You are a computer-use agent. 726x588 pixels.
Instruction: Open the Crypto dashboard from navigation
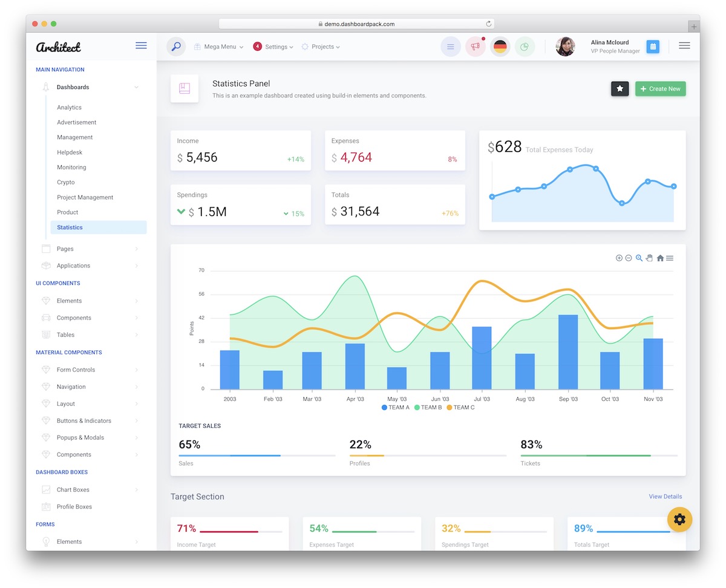pyautogui.click(x=67, y=182)
